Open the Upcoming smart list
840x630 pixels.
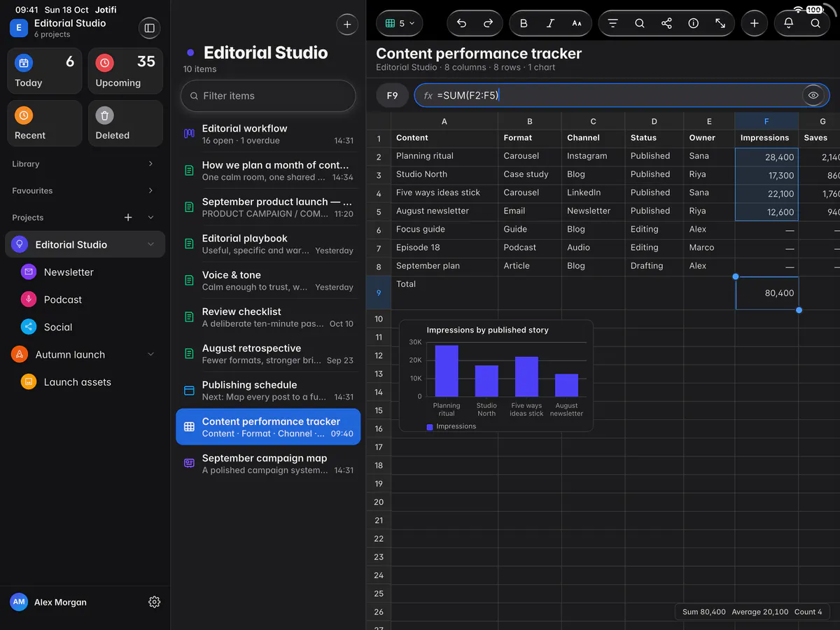click(125, 71)
